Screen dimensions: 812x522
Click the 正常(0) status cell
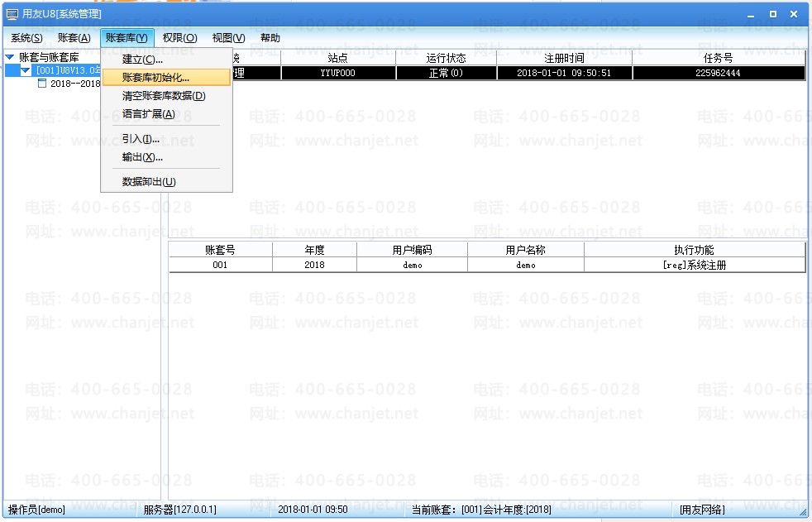(446, 73)
